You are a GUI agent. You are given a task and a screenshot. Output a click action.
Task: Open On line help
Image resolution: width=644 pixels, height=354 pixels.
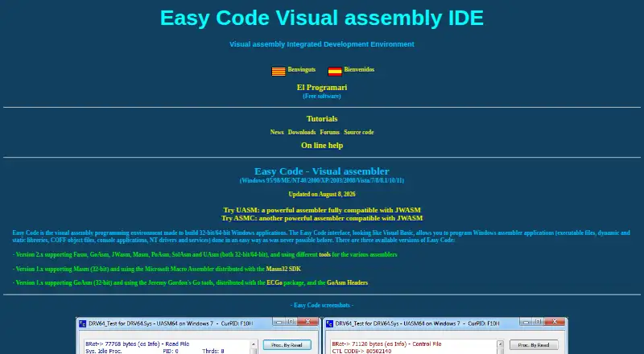322,146
